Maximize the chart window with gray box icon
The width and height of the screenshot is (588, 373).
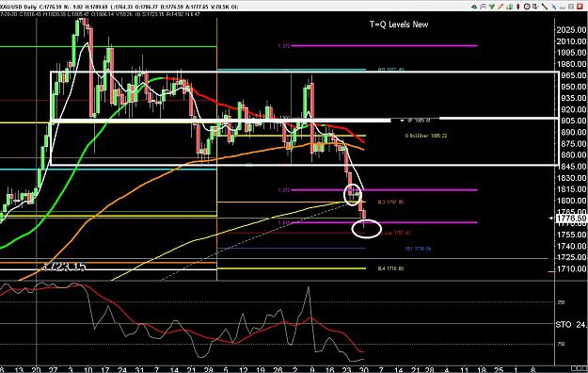tap(571, 7)
